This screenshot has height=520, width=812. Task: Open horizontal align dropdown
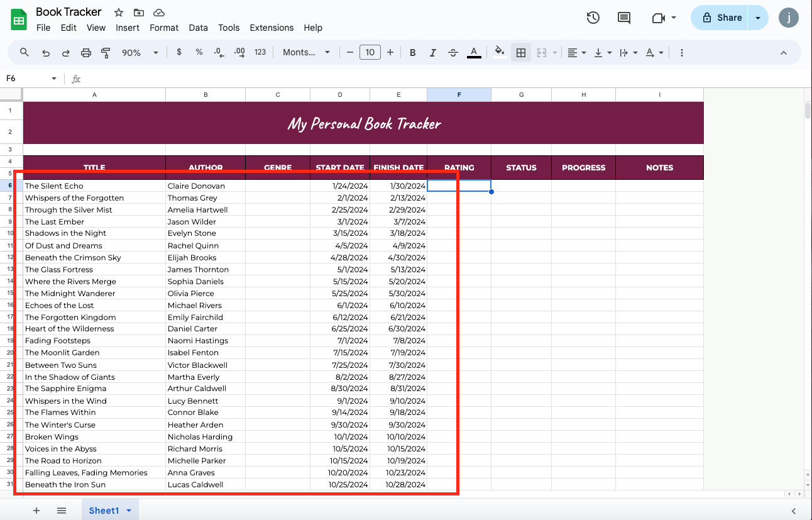click(x=576, y=52)
